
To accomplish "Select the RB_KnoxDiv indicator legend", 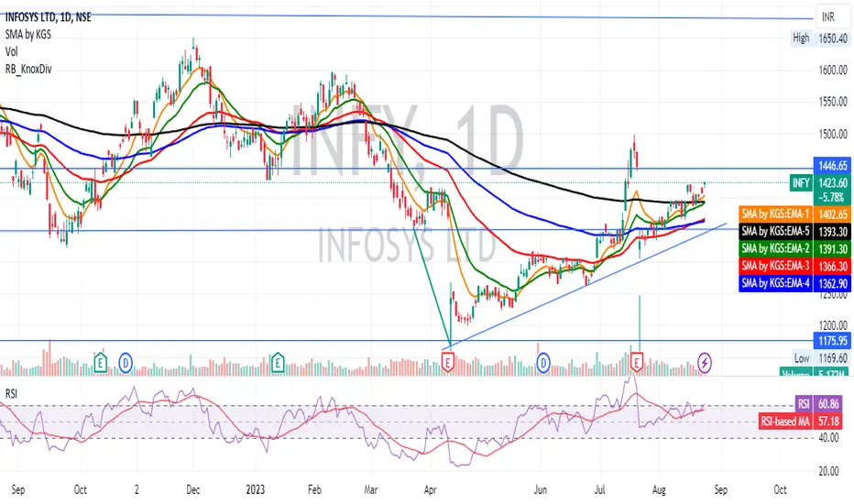I will pos(28,70).
